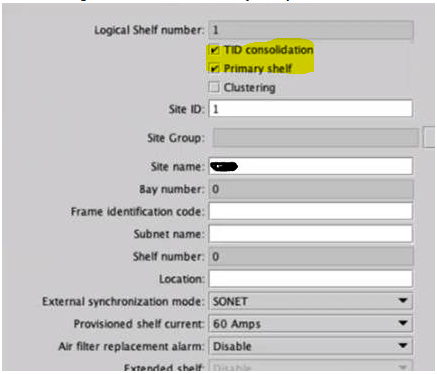
Task: Uncheck the TID consolidation checkbox
Action: coord(214,50)
